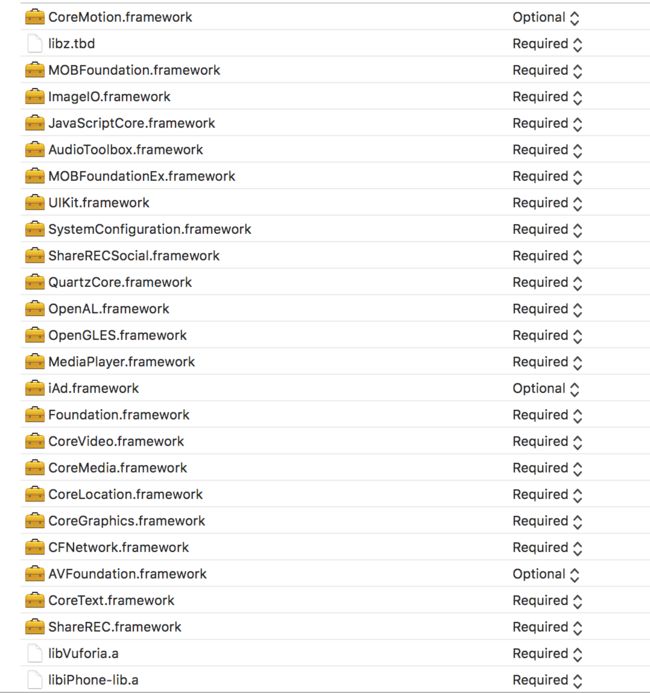This screenshot has height=693, width=650.
Task: Open the CoreMedia.framework Required status popup
Action: point(547,468)
